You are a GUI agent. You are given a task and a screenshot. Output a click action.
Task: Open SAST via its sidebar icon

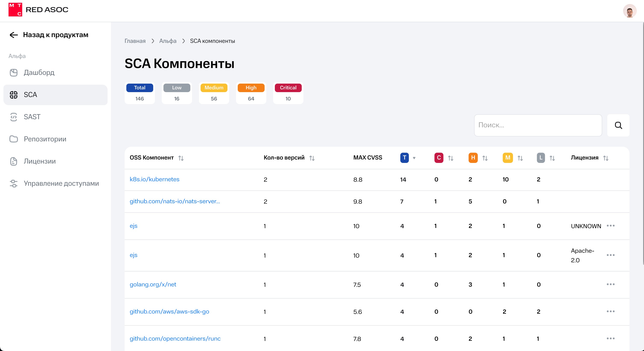coord(13,117)
